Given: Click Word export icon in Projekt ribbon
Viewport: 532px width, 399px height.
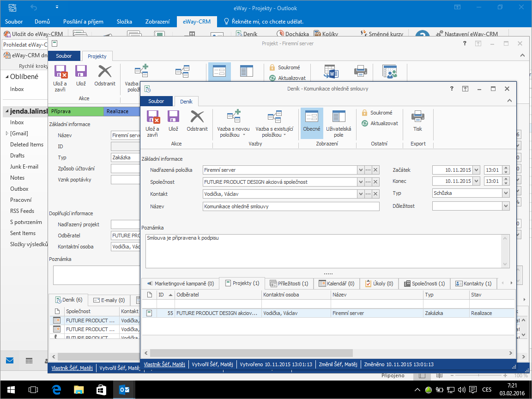Looking at the screenshot, I should coord(331,72).
